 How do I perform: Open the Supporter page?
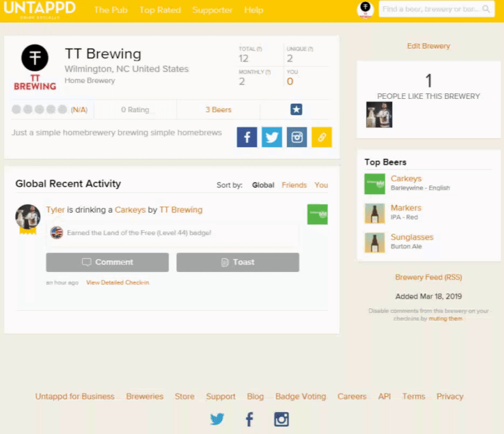[212, 10]
